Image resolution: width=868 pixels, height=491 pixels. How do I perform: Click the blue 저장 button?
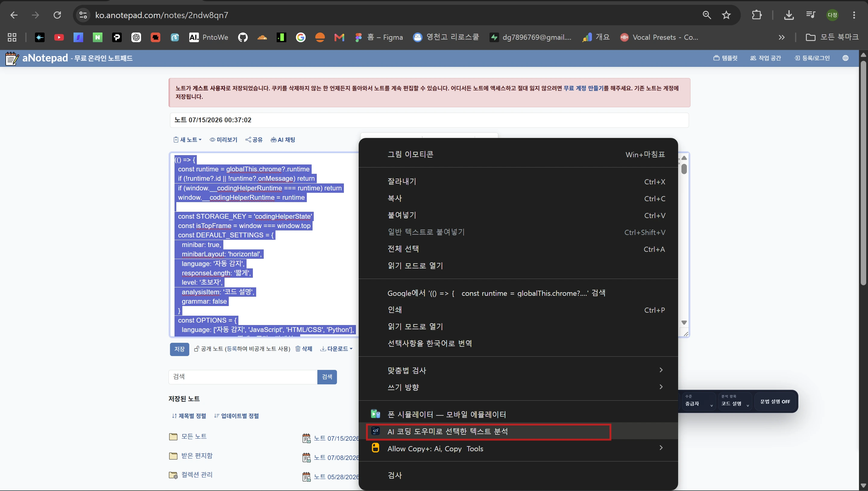pos(179,349)
